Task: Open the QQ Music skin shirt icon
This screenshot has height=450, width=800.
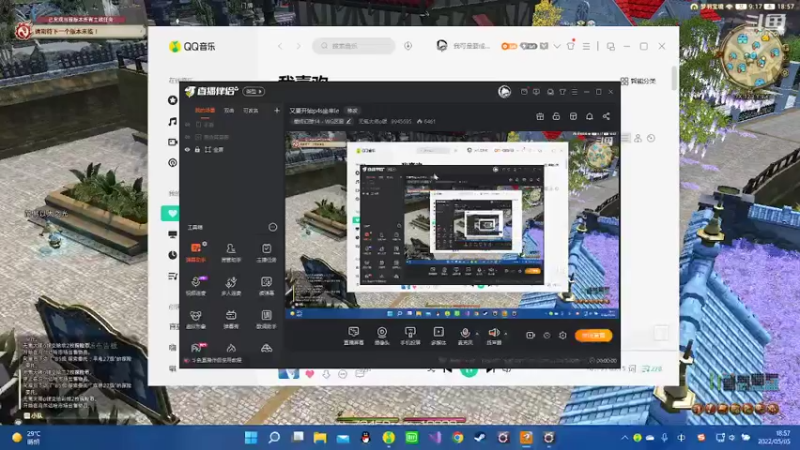Action: pyautogui.click(x=571, y=46)
